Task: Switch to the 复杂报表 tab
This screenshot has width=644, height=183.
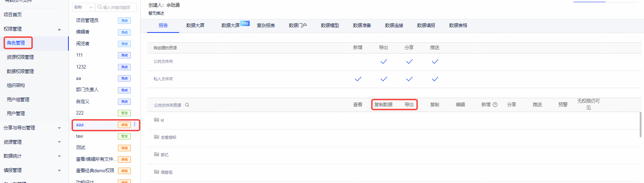Action: [266, 25]
